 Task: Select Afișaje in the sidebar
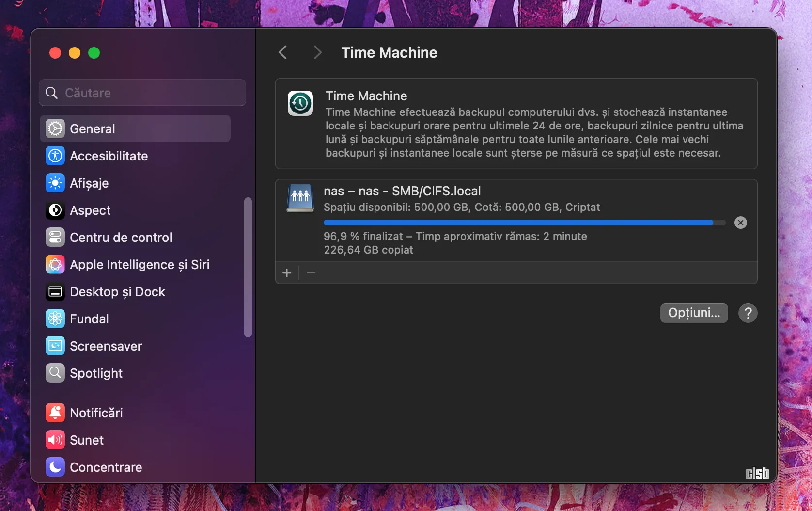click(x=135, y=183)
